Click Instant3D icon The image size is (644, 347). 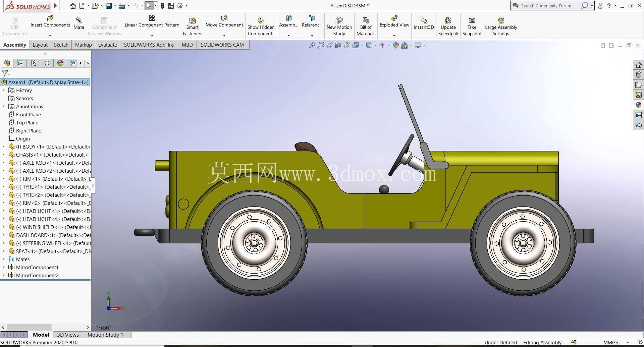click(424, 20)
